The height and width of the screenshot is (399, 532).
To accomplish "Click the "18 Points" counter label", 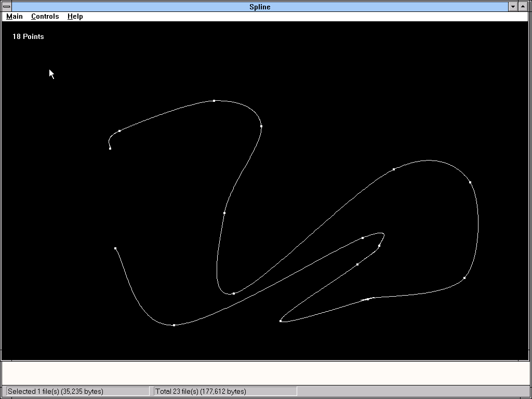I will click(28, 36).
